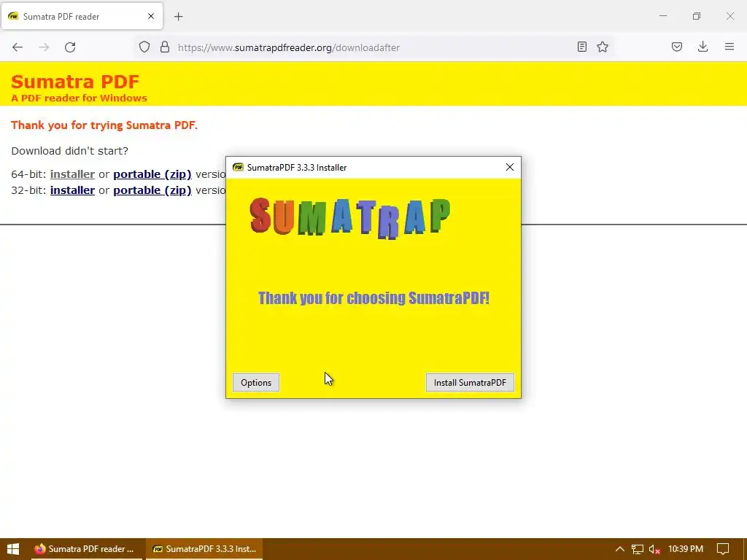Minimize the Firefox window
The height and width of the screenshot is (560, 747).
(662, 16)
